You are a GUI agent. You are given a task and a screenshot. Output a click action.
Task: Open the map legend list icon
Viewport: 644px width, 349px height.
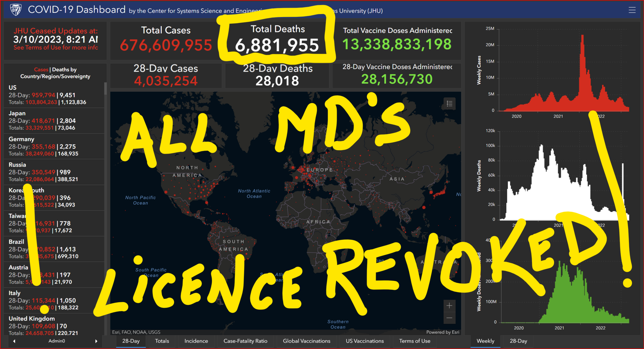pos(449,104)
